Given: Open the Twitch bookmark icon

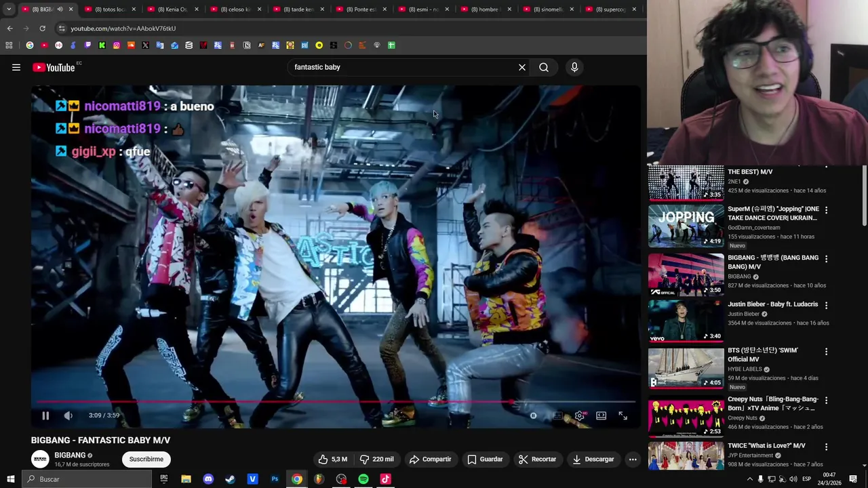Looking at the screenshot, I should (87, 45).
